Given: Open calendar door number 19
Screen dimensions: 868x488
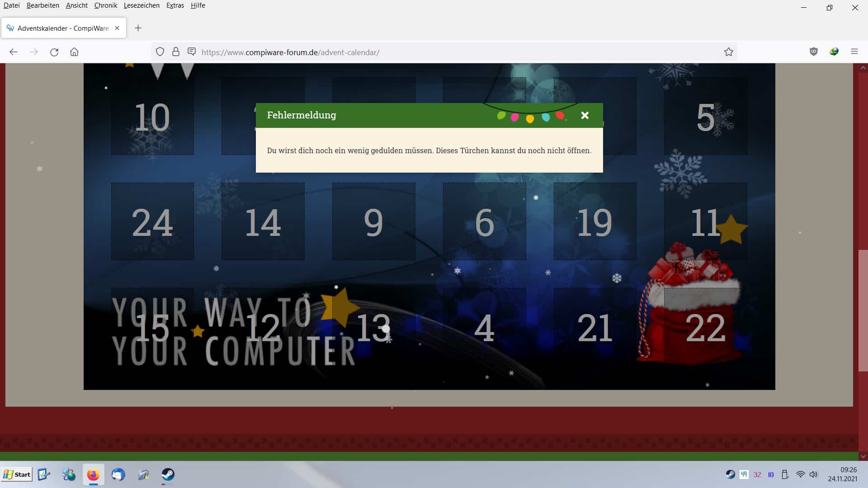Looking at the screenshot, I should coord(595,221).
